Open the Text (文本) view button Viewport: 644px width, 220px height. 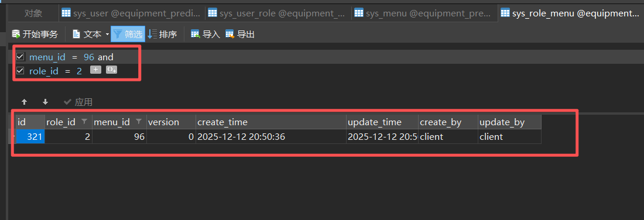(x=87, y=34)
